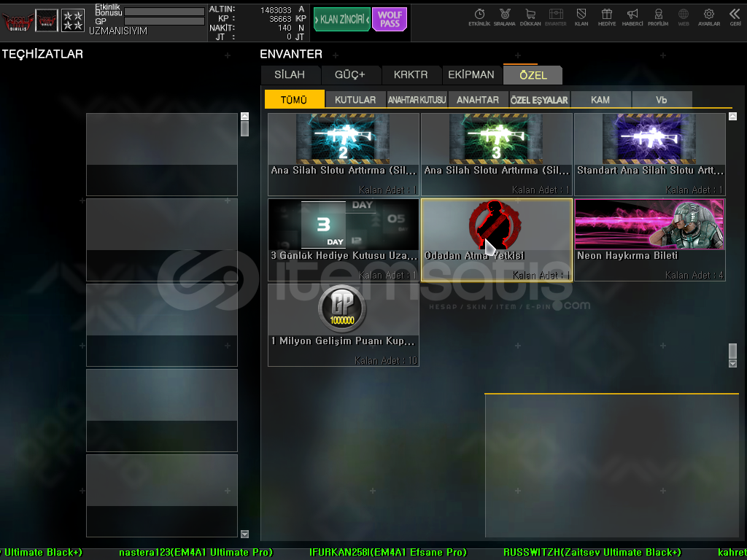Open the Profilim profile icon
Viewport: 747px width, 560px height.
658,17
